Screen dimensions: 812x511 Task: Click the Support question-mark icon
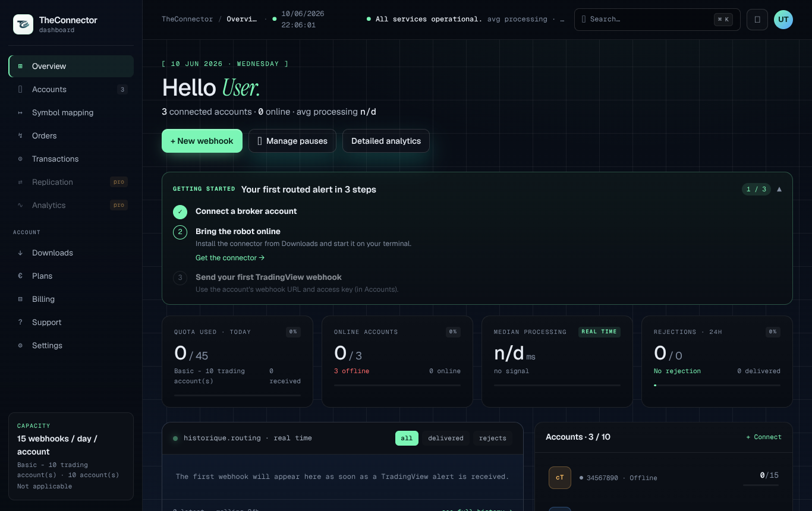(x=20, y=322)
